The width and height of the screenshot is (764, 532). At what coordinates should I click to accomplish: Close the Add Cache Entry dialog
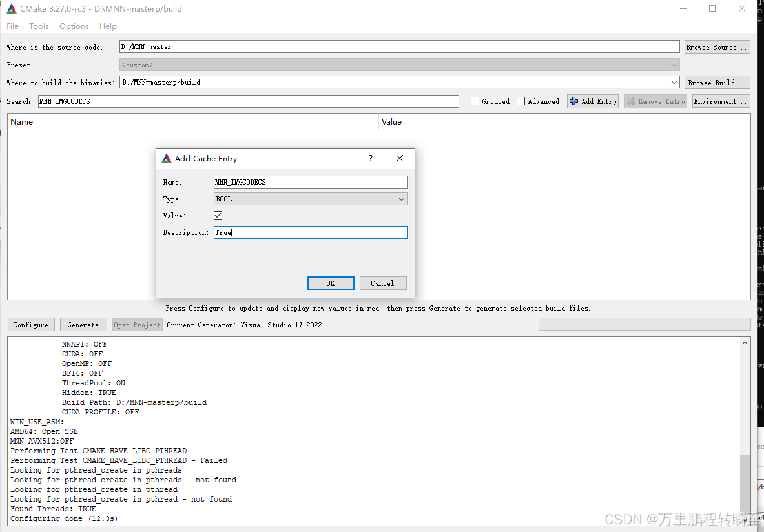(400, 158)
